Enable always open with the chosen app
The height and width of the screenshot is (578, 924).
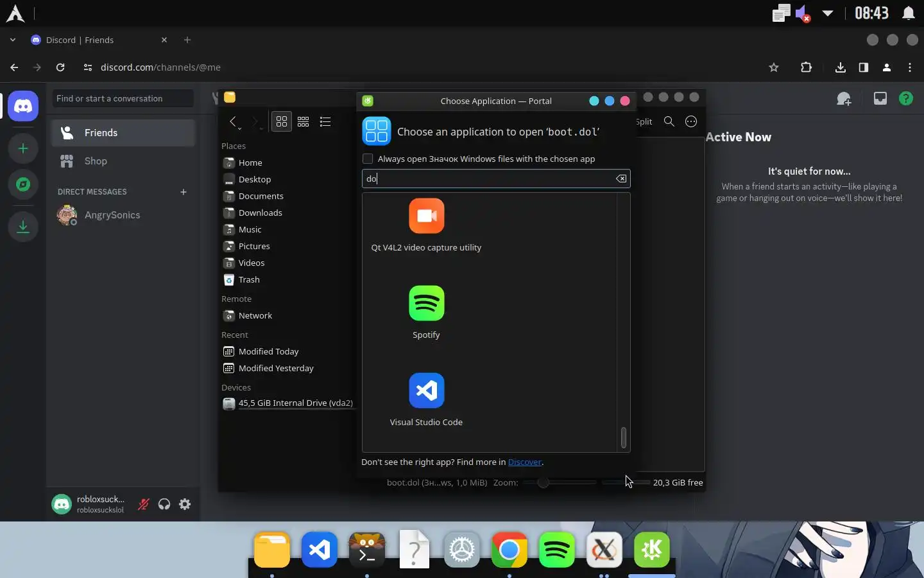click(368, 159)
